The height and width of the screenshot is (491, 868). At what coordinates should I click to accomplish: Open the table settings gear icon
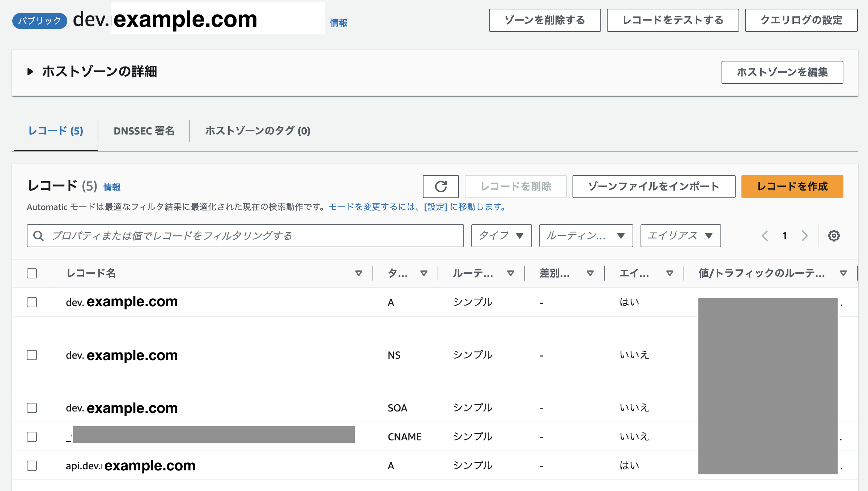pyautogui.click(x=834, y=235)
